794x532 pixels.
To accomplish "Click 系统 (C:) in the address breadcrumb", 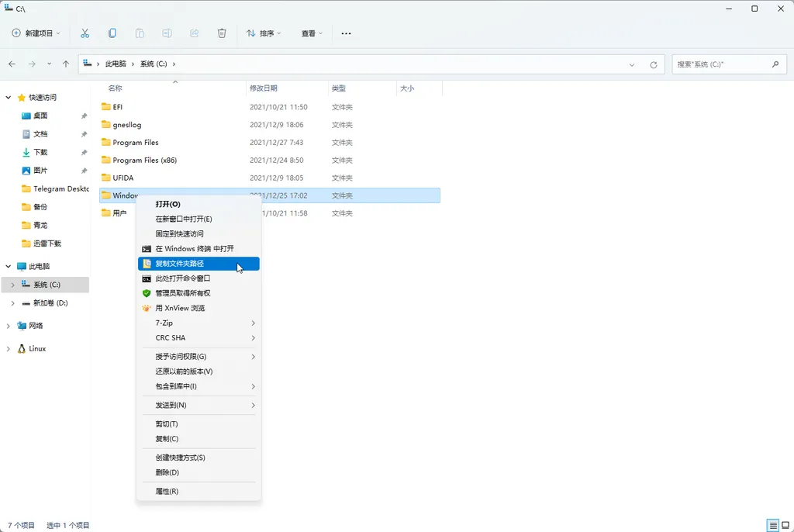I will coord(154,64).
